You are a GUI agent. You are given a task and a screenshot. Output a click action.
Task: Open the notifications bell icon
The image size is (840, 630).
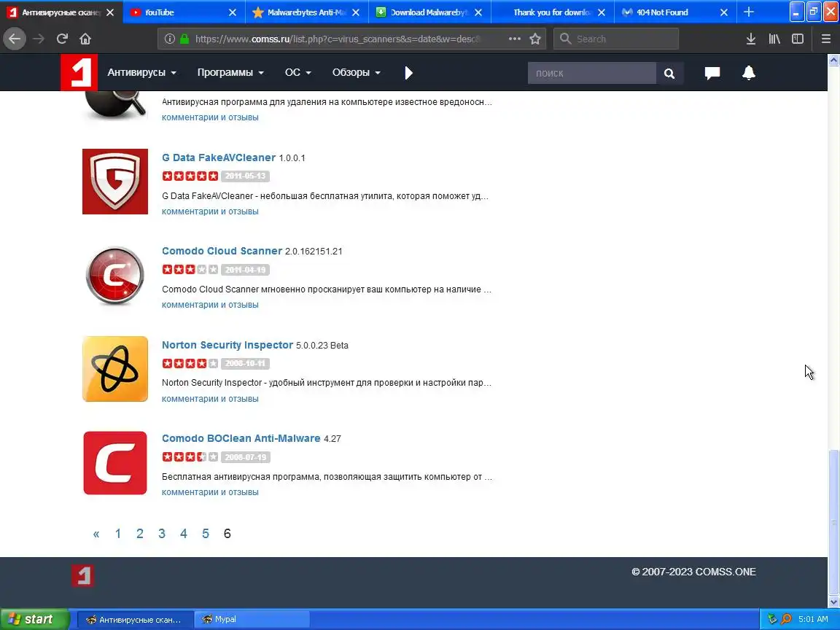point(748,72)
